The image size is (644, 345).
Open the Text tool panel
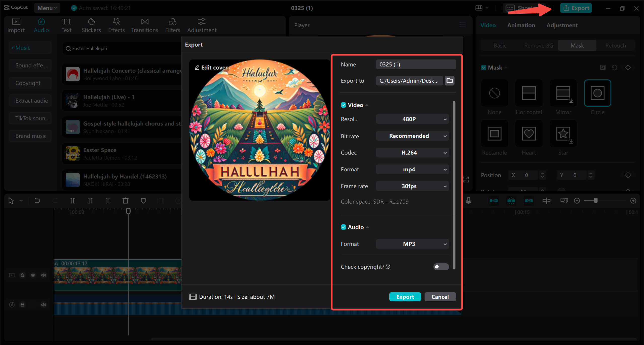(66, 25)
